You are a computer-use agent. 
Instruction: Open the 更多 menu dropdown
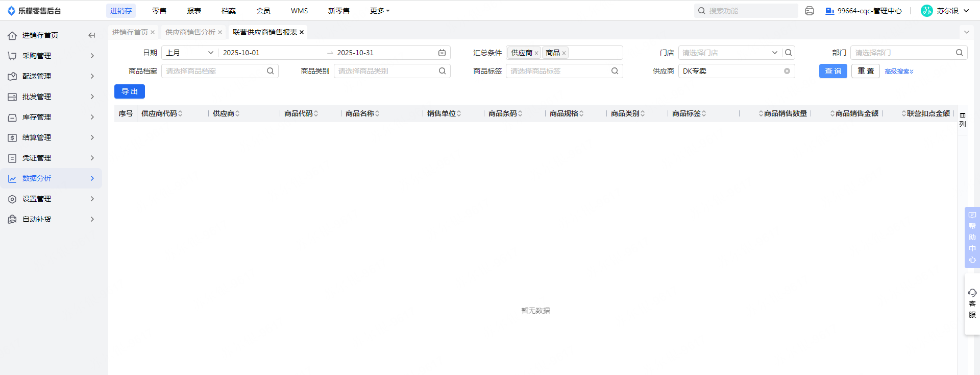(x=380, y=11)
